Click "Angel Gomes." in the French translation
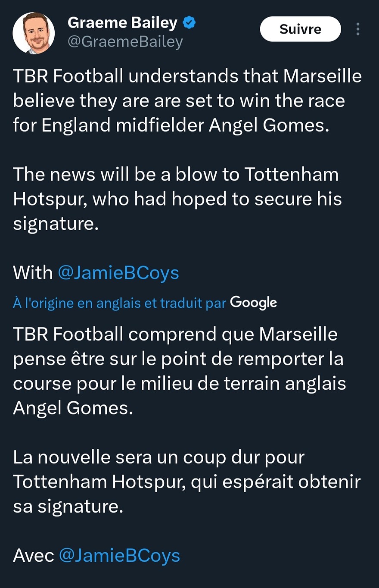 (x=73, y=408)
